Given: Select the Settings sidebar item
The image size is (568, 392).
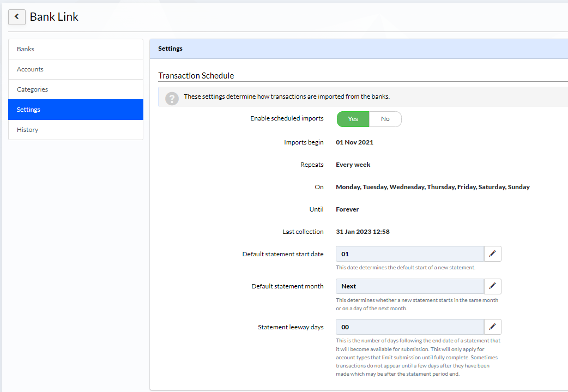Looking at the screenshot, I should 76,110.
